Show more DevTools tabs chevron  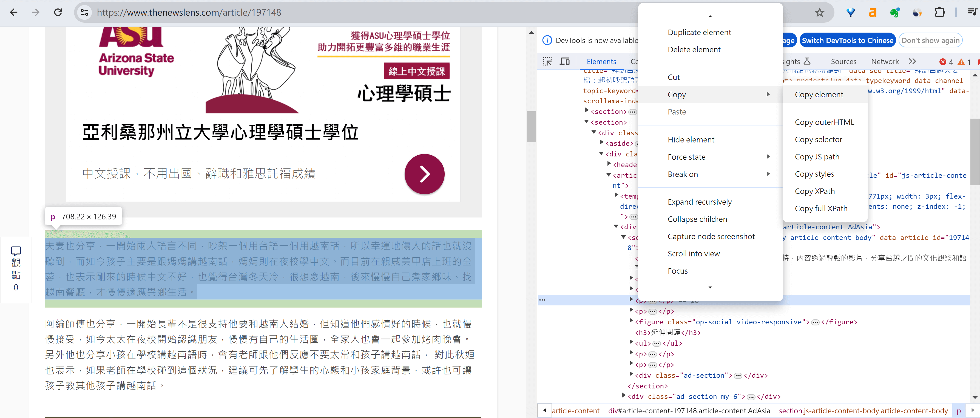[912, 62]
